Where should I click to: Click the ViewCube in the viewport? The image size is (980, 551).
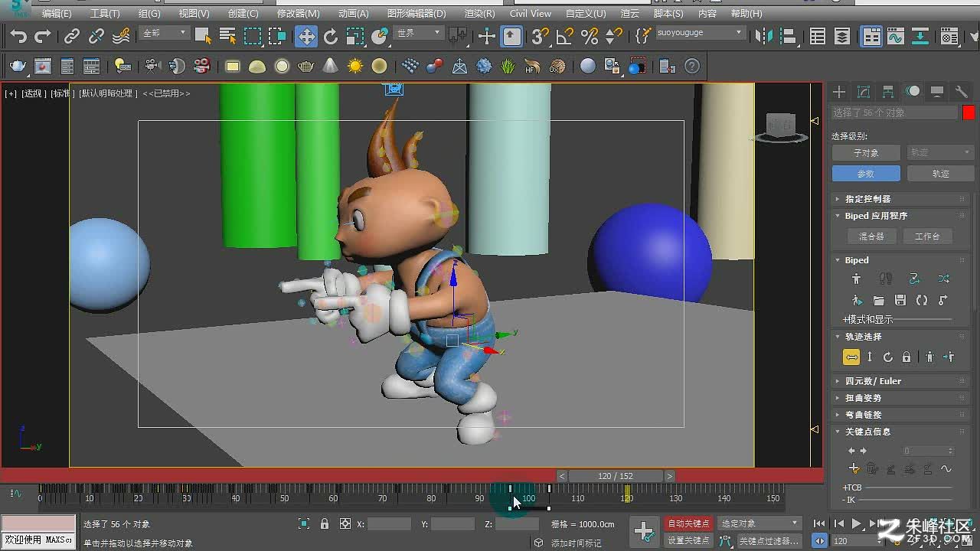[781, 127]
